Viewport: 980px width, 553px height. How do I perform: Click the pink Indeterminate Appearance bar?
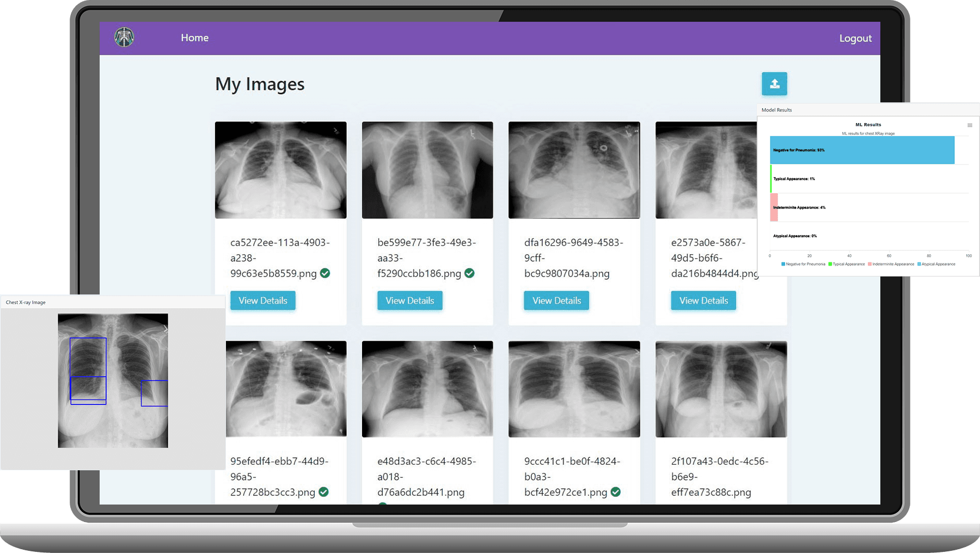coord(774,207)
